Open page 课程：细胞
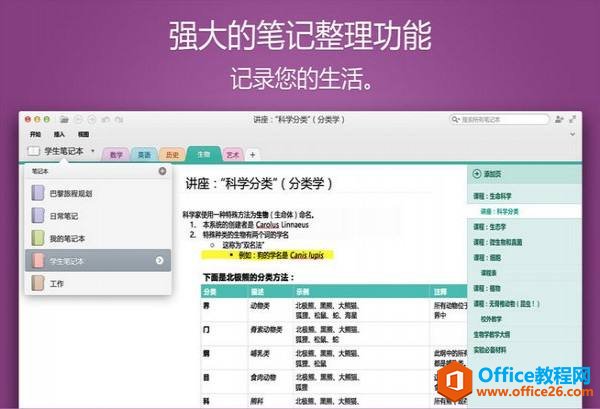Screen dimensions: 600x409 tap(524, 257)
